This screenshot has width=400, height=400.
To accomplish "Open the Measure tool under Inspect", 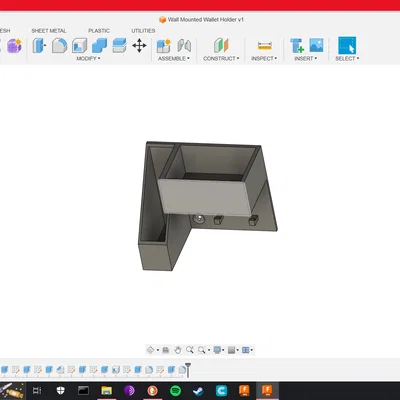I will pyautogui.click(x=265, y=45).
